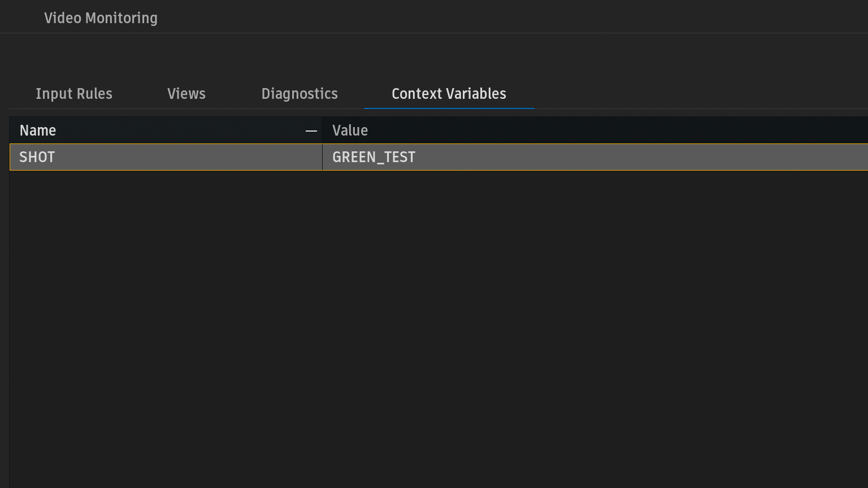Screen dimensions: 868x488
Task: Click the sort indicator in Name header
Action: (x=311, y=131)
